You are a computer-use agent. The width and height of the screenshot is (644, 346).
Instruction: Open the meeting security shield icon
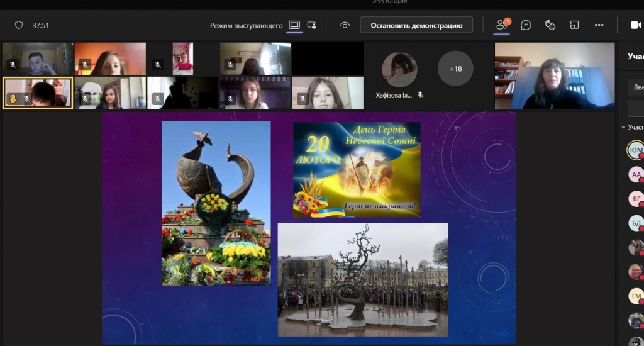[19, 25]
